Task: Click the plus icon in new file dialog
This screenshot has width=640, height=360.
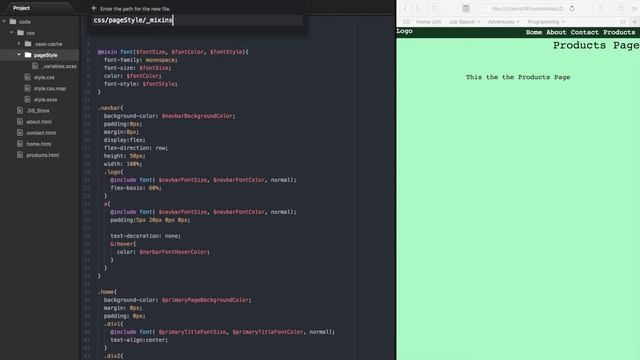Action: coord(93,8)
